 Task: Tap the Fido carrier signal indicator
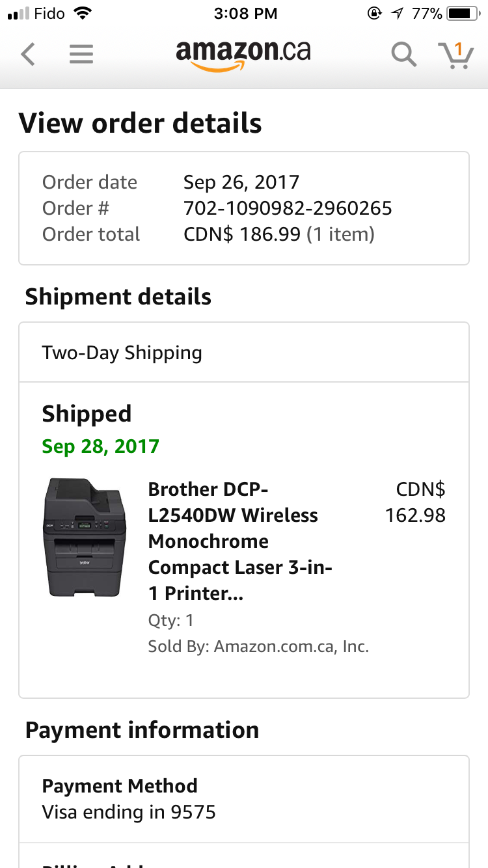[x=36, y=13]
